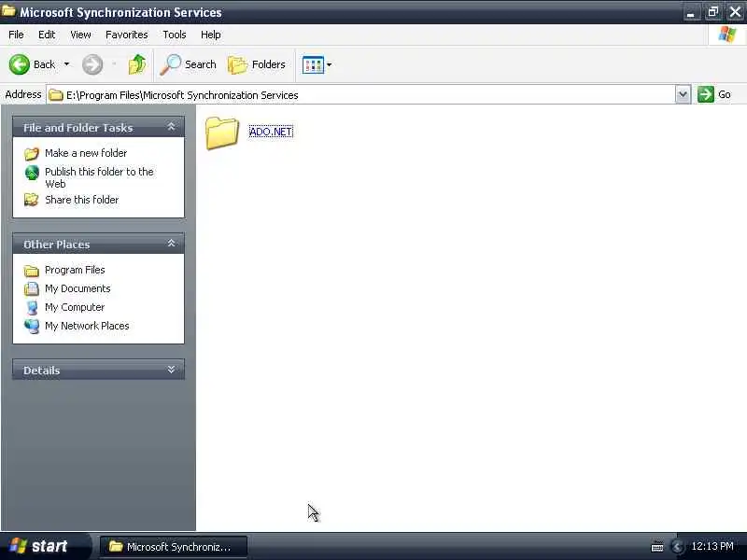The image size is (747, 560).
Task: Click the Views icon in toolbar
Action: 313,64
